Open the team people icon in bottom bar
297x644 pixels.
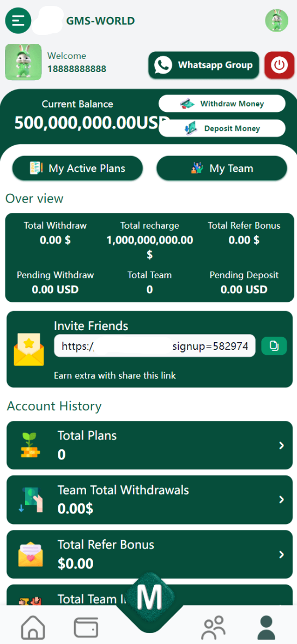point(213,627)
